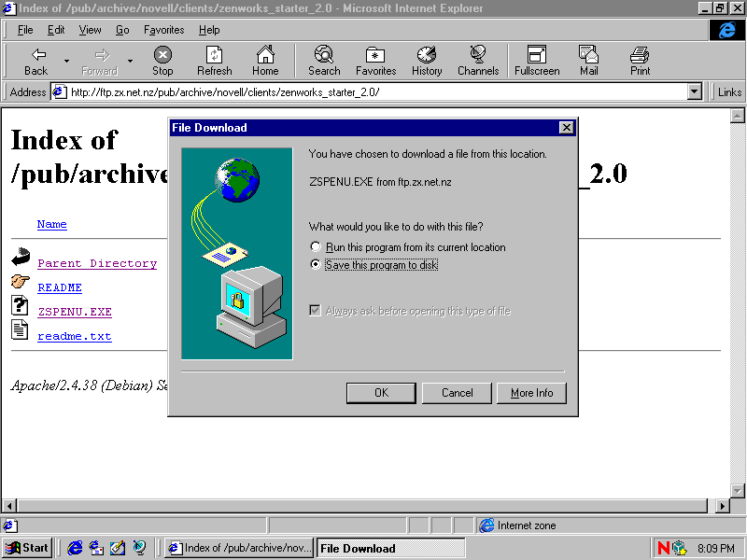747x560 pixels.
Task: Open the Search toolbar button
Action: click(324, 61)
